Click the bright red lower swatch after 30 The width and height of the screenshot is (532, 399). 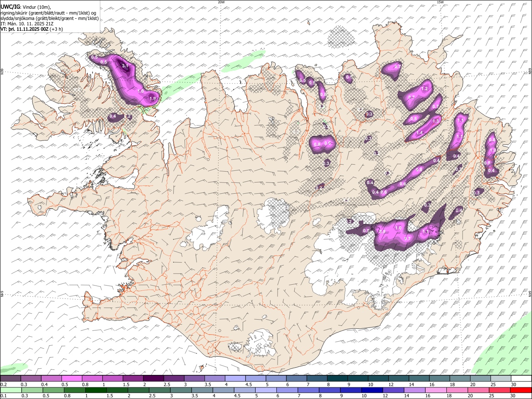pos(521,390)
